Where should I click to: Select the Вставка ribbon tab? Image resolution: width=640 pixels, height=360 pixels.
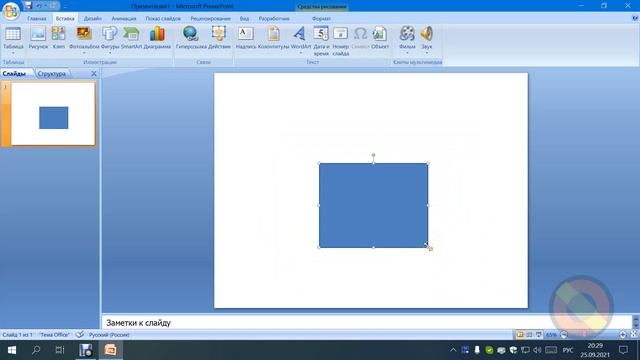tap(65, 18)
